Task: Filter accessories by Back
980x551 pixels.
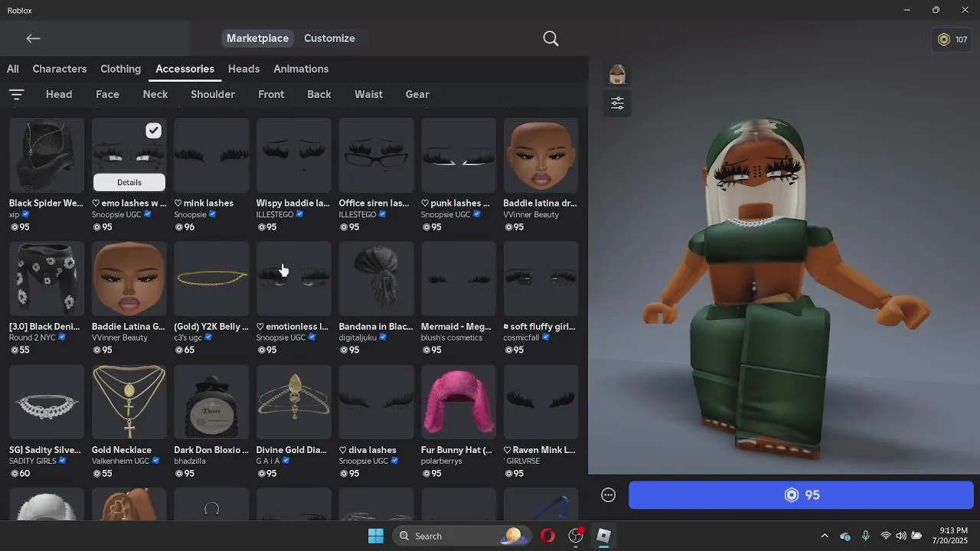Action: (x=319, y=94)
